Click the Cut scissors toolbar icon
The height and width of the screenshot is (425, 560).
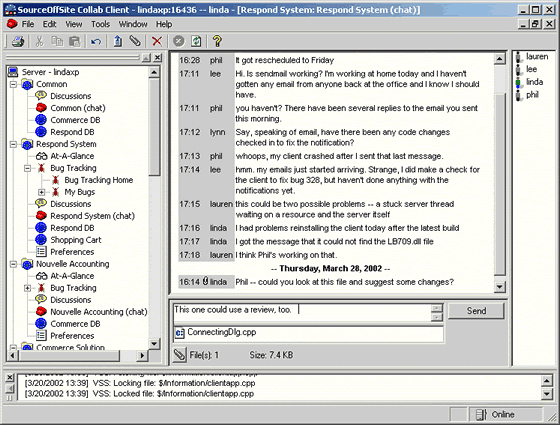39,41
